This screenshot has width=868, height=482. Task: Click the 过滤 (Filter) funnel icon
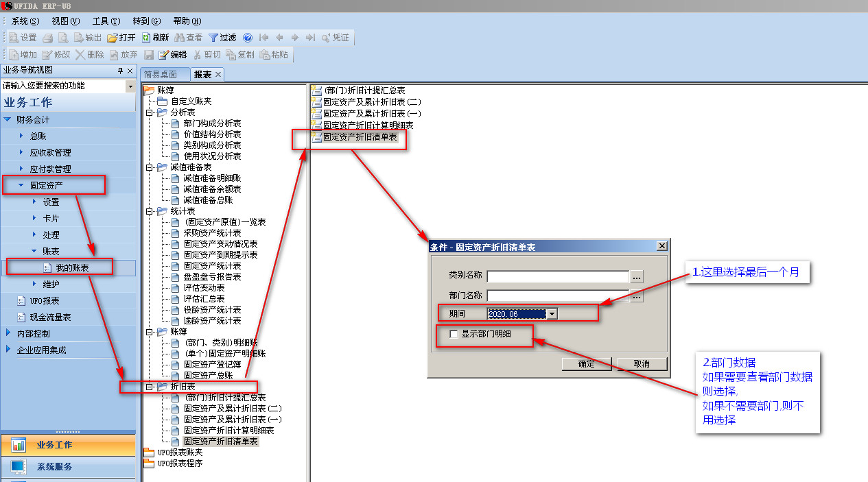click(213, 38)
